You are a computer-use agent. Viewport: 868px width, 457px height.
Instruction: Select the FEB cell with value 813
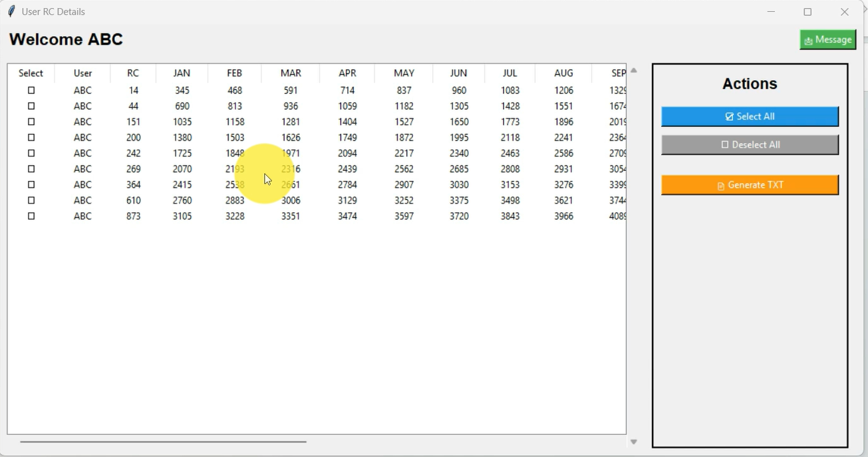pyautogui.click(x=235, y=106)
